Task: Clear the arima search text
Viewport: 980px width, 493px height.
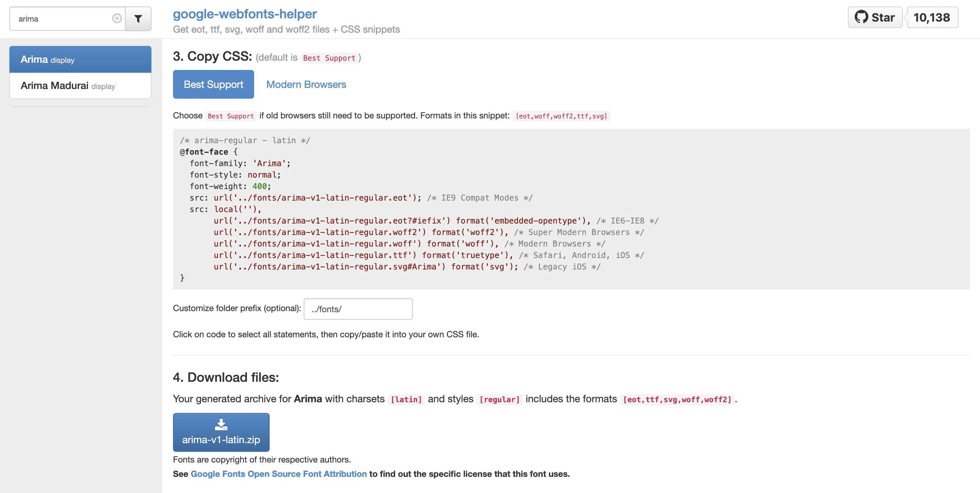Action: pyautogui.click(x=117, y=18)
